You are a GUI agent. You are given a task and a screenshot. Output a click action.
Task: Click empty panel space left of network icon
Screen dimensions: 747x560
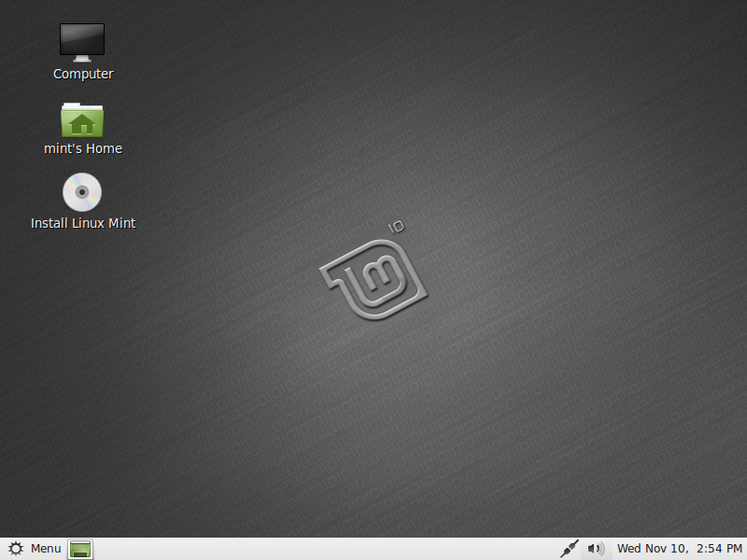tap(327, 549)
